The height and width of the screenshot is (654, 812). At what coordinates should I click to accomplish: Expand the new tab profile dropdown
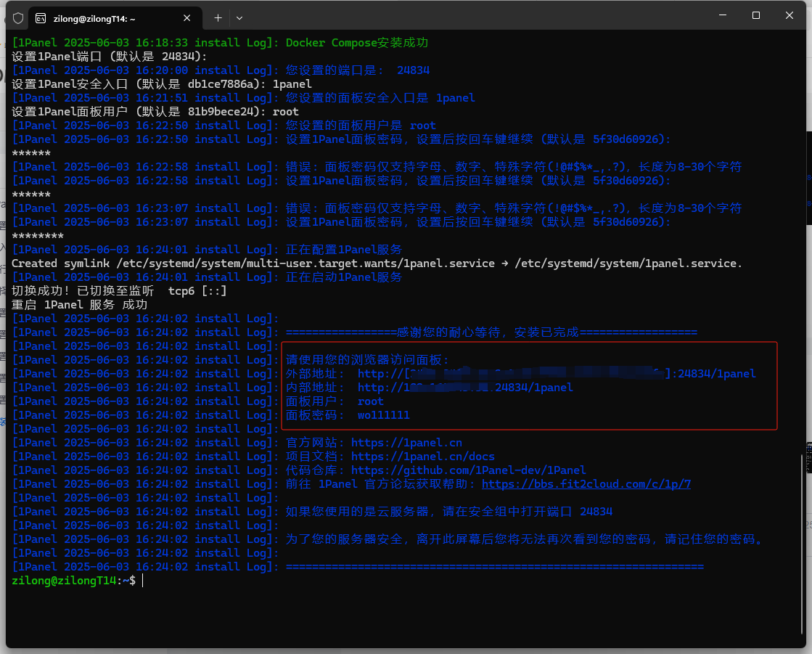(239, 18)
